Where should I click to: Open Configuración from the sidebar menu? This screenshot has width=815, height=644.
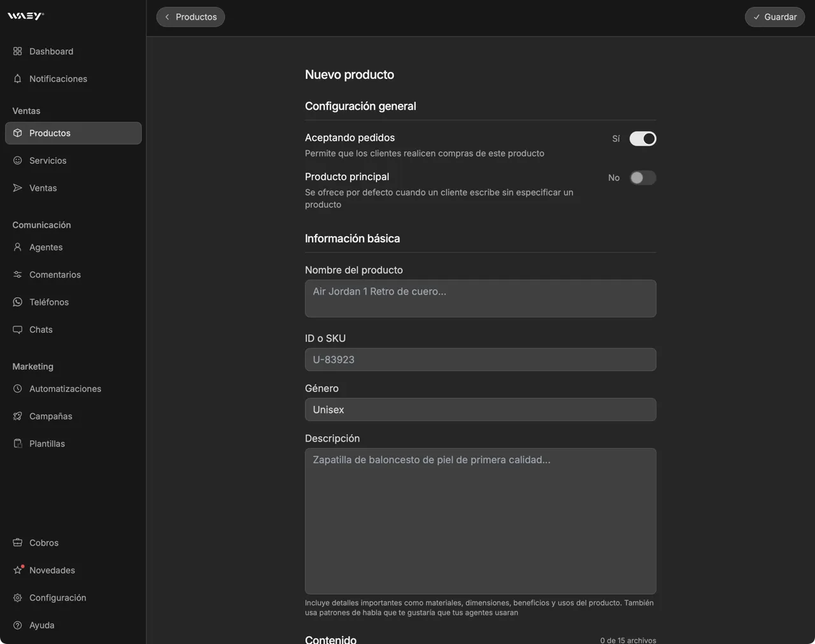tap(57, 598)
